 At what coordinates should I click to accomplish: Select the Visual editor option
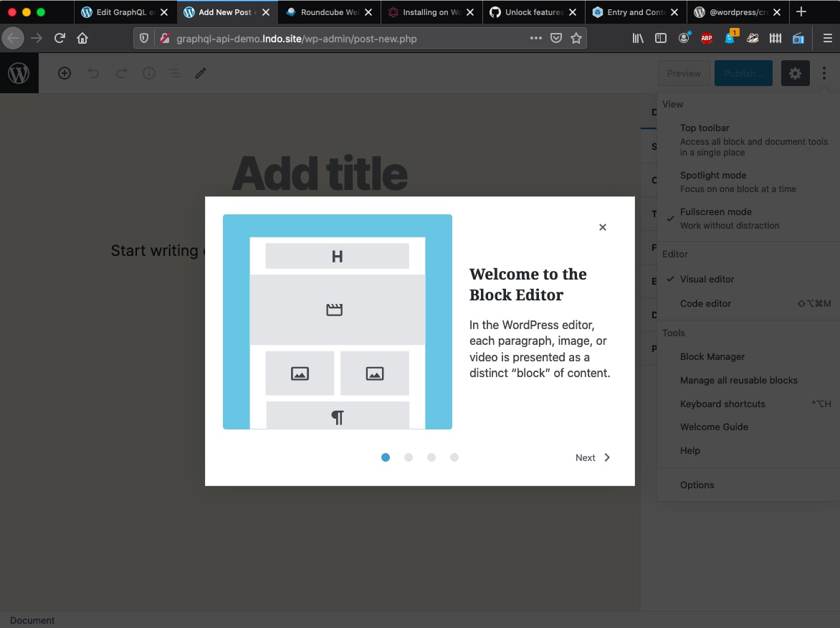click(x=707, y=279)
